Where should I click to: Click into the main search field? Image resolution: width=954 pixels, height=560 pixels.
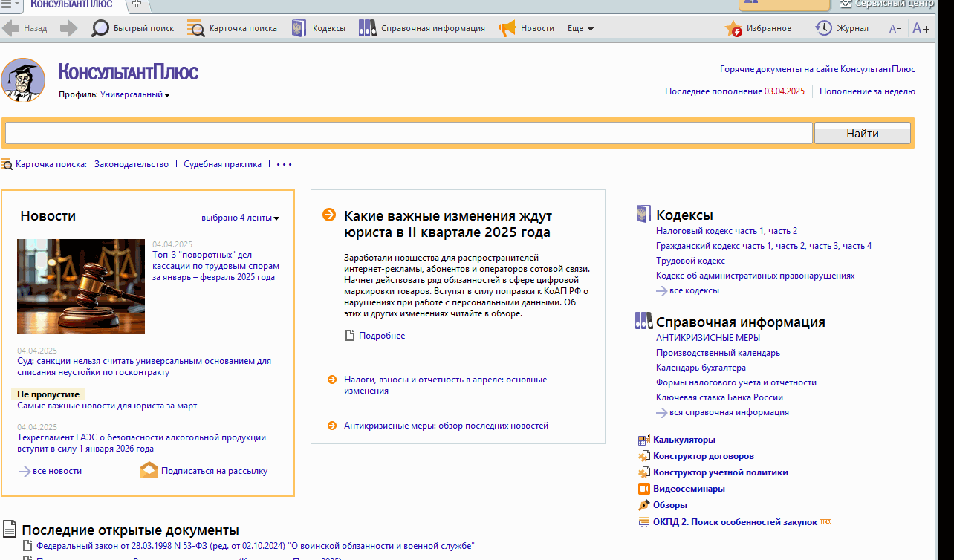pyautogui.click(x=409, y=133)
